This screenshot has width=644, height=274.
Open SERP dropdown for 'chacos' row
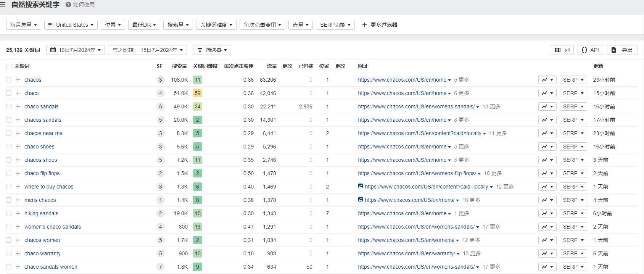tap(573, 80)
